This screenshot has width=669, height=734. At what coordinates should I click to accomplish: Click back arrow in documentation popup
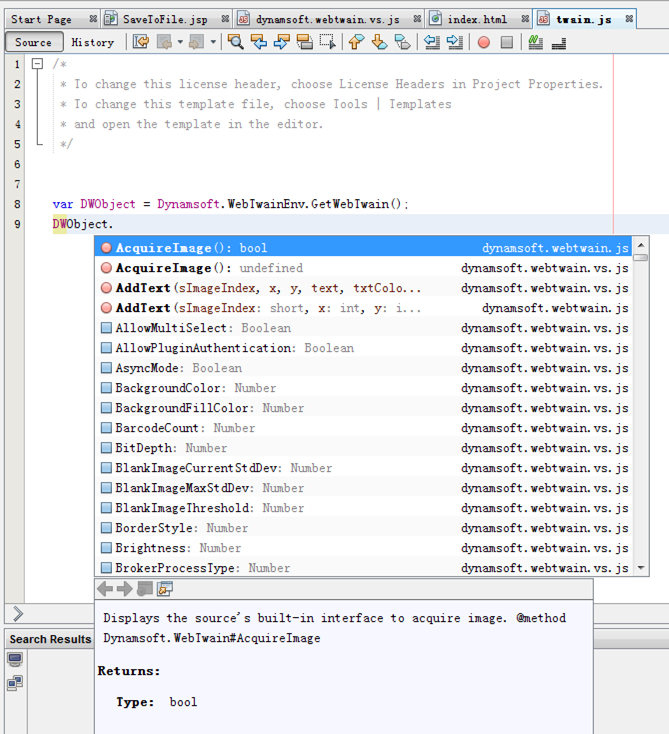(x=105, y=589)
